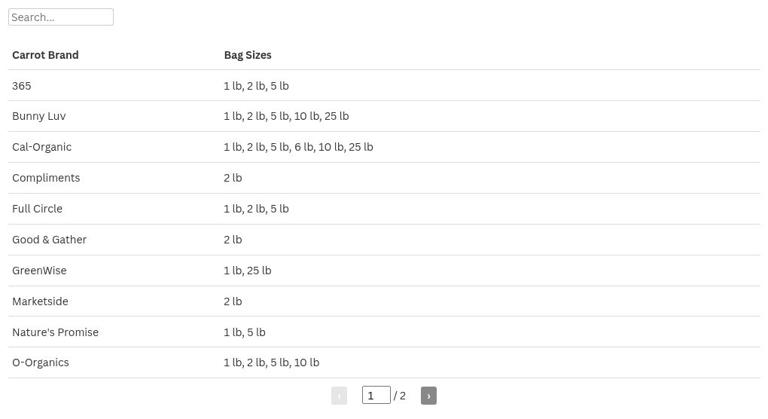
Task: Select the GreenWise row
Action: pyautogui.click(x=384, y=271)
